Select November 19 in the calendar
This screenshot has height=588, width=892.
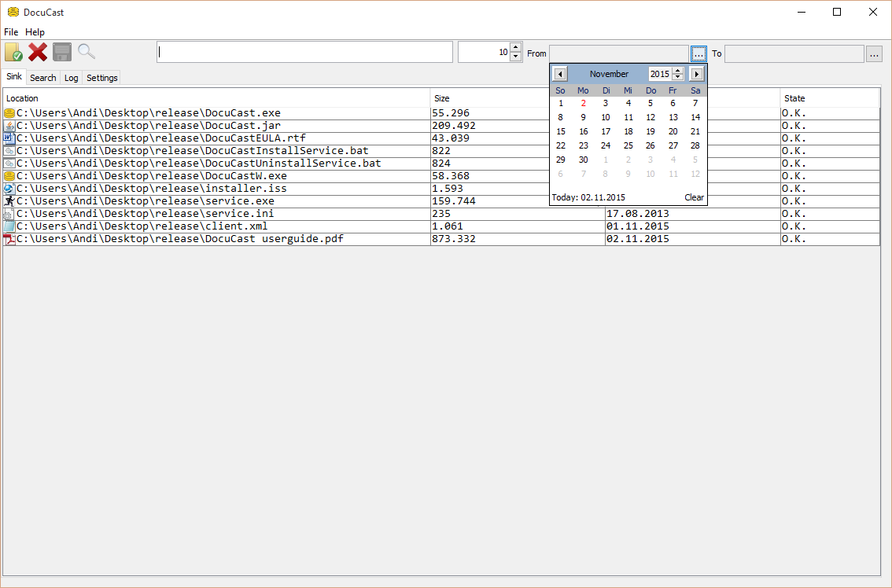pyautogui.click(x=651, y=131)
